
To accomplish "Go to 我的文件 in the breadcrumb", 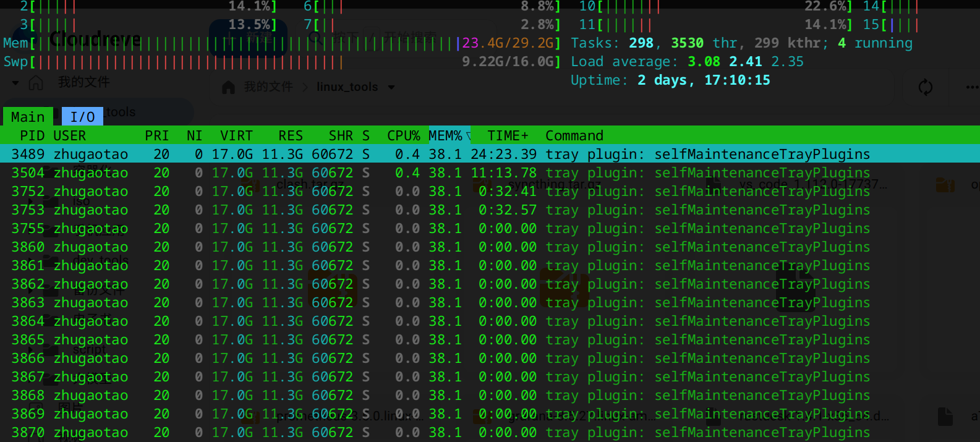I will (x=268, y=87).
